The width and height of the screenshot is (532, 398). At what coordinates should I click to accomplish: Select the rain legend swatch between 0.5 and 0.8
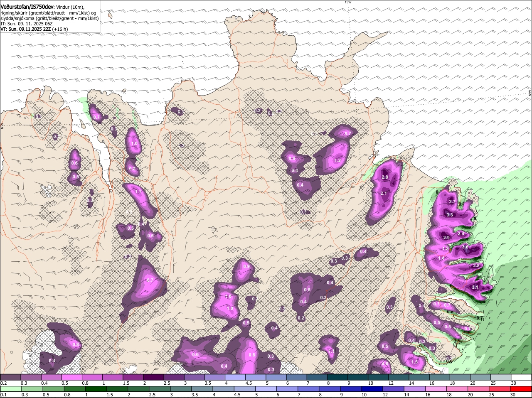pos(54,388)
